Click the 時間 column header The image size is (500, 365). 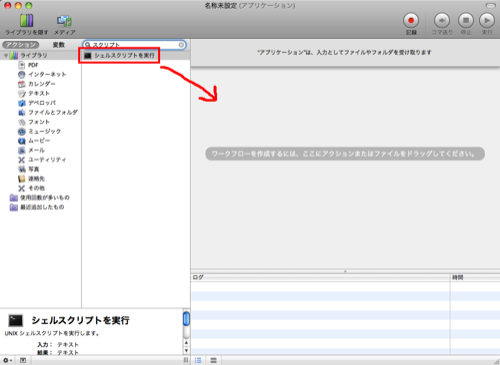click(x=475, y=277)
